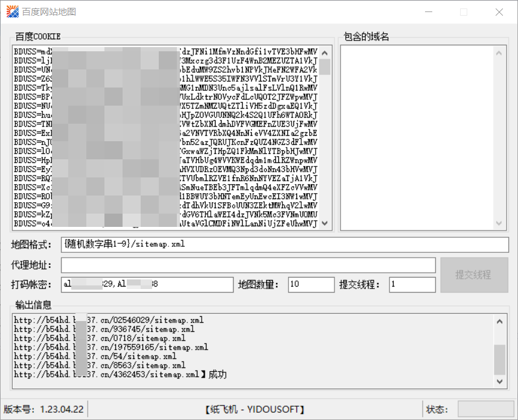Click the 包含的域名 group label
518x420 pixels.
point(366,36)
